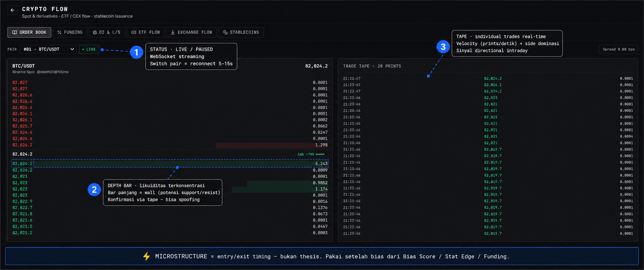Click the last price 82,024.2 in the order book header

coord(316,66)
